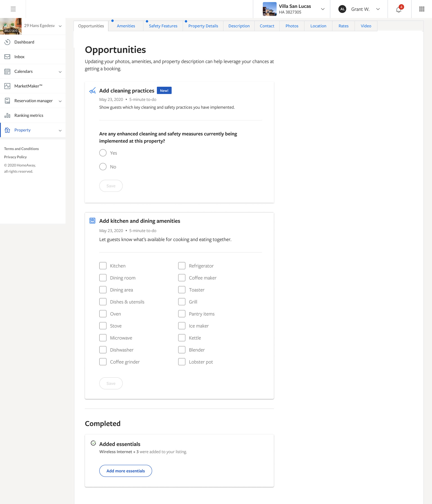Open the apps grid icon
This screenshot has height=504, width=432.
coord(422,9)
